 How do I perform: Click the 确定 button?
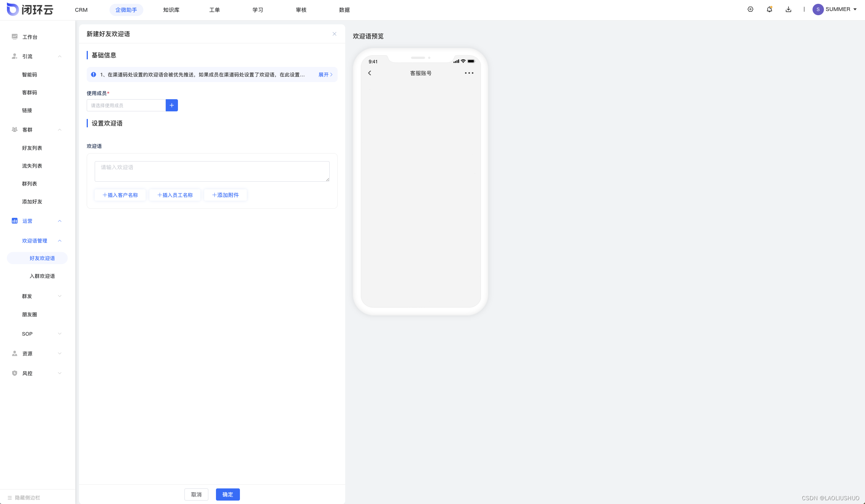228,494
